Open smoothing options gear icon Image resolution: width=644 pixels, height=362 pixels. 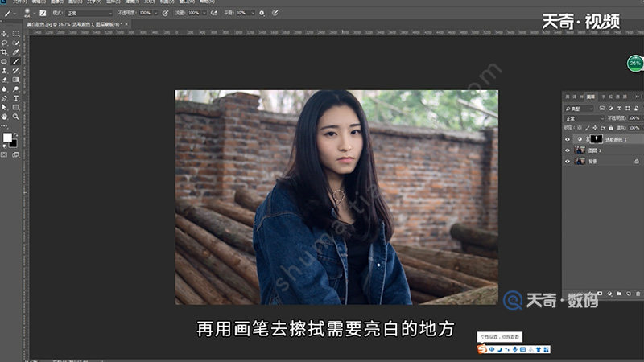(x=262, y=13)
